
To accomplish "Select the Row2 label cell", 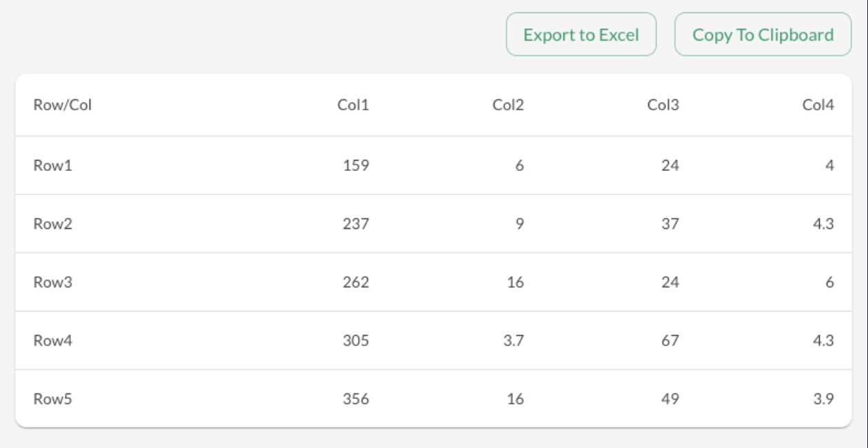I will pos(52,224).
